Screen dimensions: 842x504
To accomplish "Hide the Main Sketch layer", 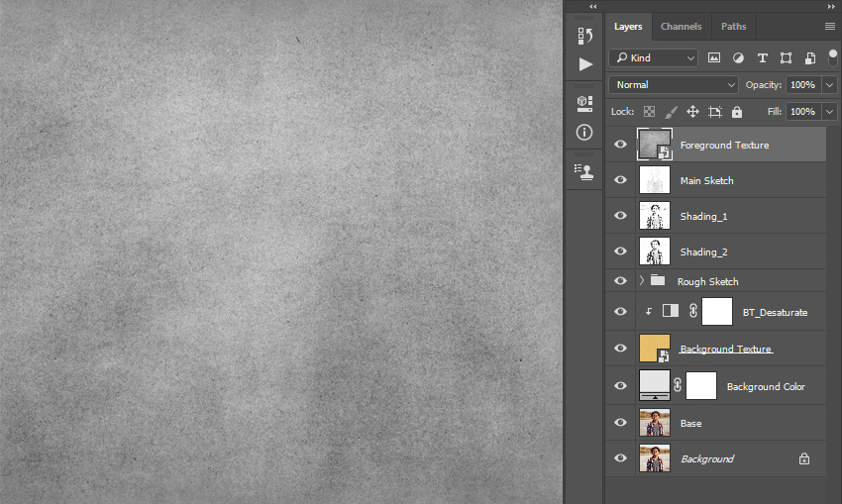I will [620, 180].
